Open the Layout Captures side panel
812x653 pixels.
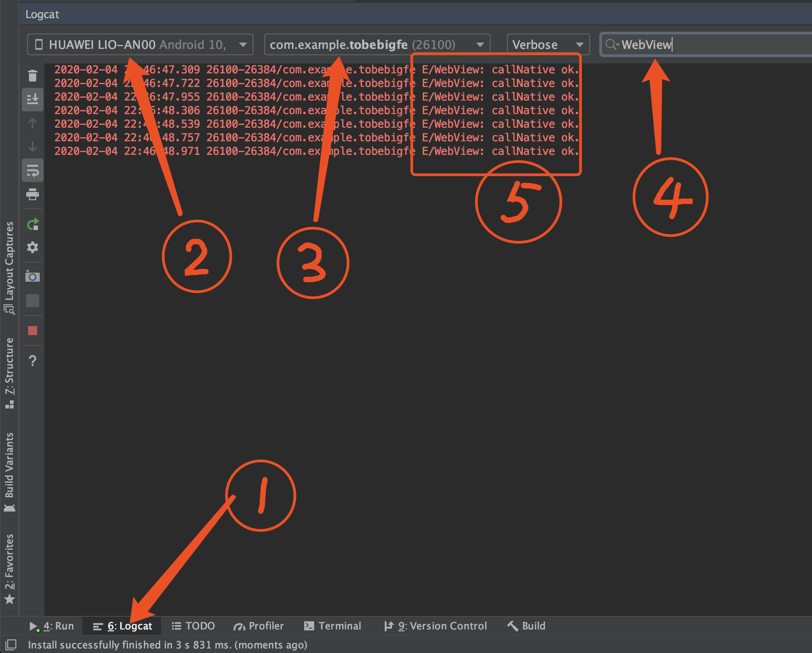pyautogui.click(x=9, y=268)
